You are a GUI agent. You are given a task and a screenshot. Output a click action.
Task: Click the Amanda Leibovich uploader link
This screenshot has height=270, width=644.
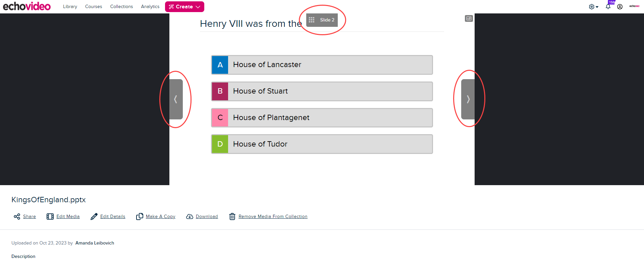95,243
